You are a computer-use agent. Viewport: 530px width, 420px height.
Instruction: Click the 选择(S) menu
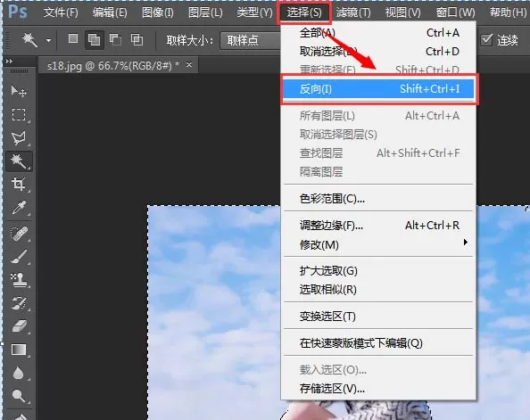pos(304,12)
